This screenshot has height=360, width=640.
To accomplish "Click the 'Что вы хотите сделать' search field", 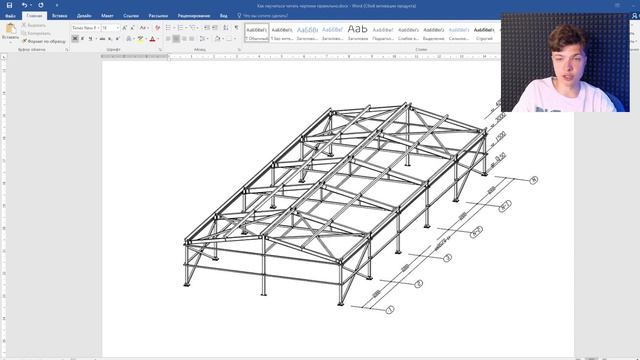I will coord(263,16).
